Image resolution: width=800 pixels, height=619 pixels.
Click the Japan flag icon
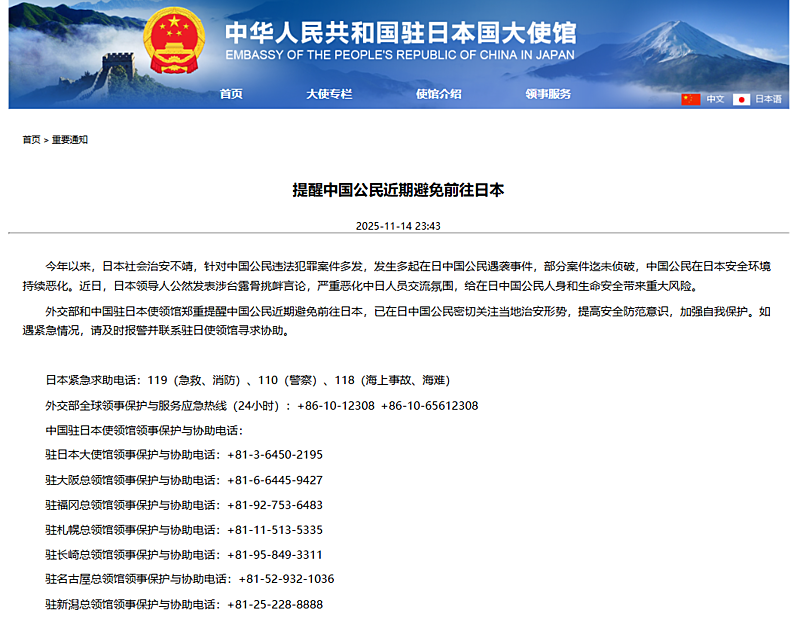point(741,99)
